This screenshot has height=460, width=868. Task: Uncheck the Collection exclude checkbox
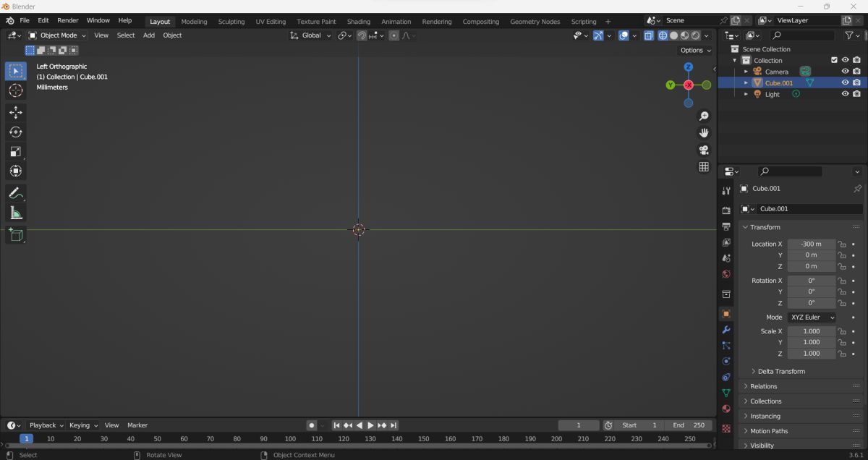(834, 60)
